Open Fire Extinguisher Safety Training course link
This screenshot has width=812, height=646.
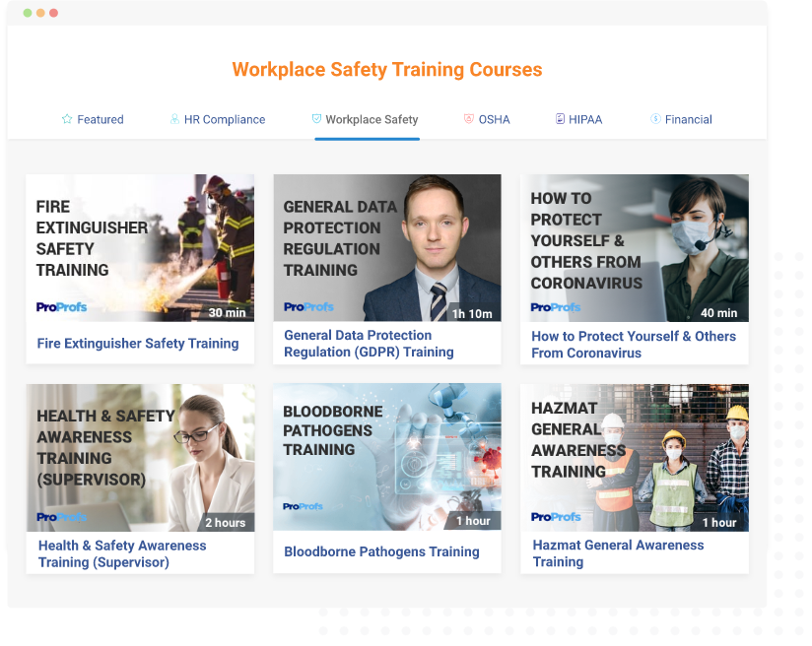(x=140, y=343)
